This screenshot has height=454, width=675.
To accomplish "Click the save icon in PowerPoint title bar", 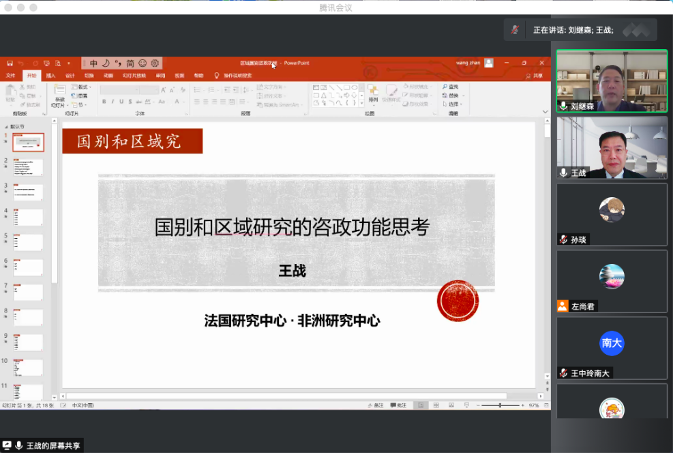I will [x=8, y=63].
